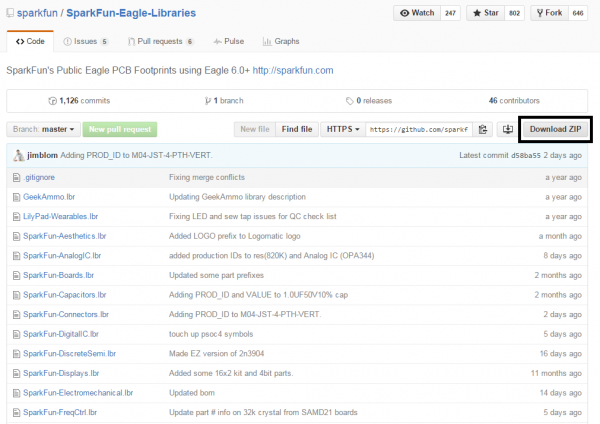
Task: Click the '16 days ago' timestamp
Action: click(x=561, y=354)
